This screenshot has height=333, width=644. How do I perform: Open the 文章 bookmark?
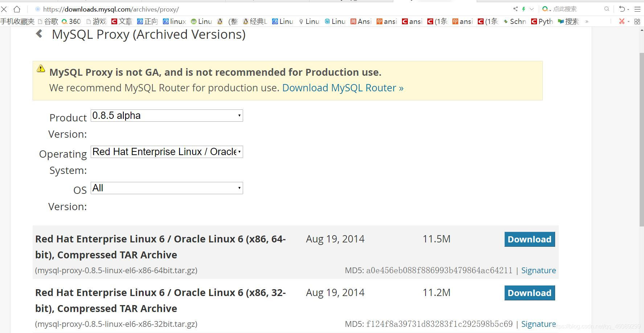point(122,21)
